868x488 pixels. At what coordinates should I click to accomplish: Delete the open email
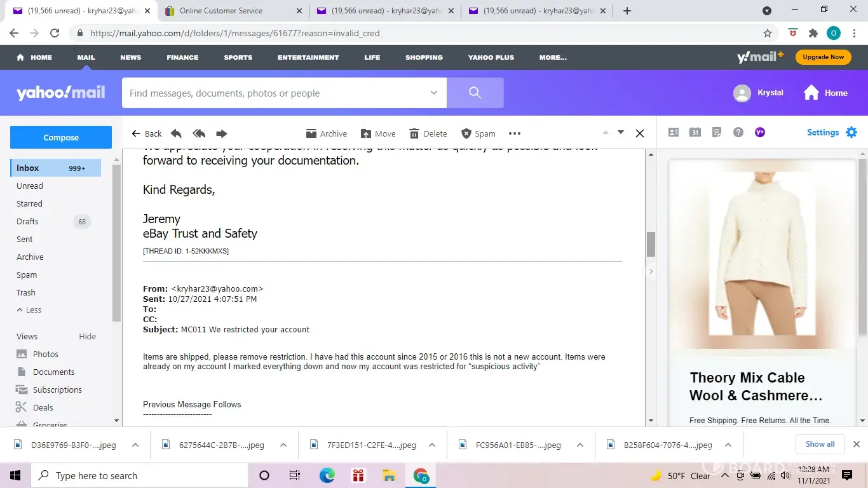point(428,133)
